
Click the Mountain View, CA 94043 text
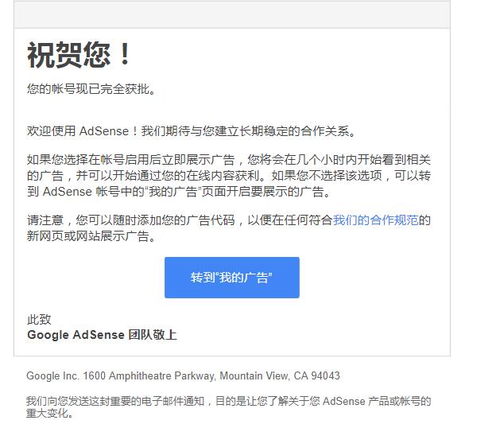280,375
